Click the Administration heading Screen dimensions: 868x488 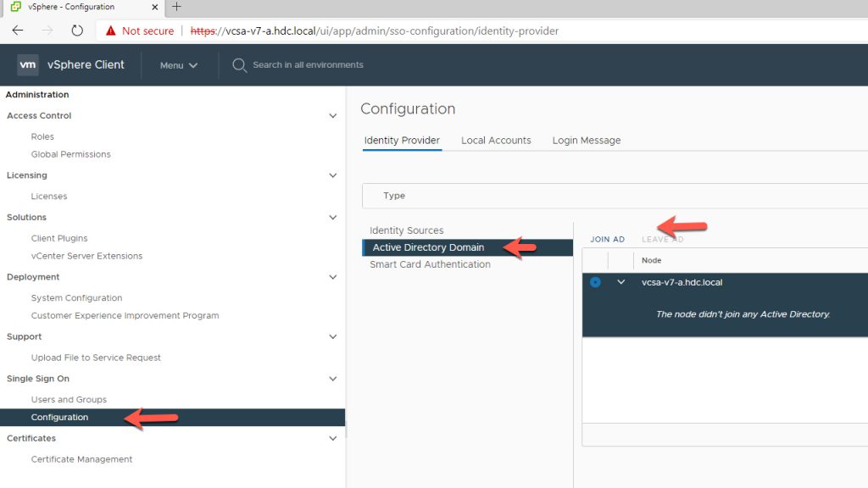pyautogui.click(x=37, y=95)
